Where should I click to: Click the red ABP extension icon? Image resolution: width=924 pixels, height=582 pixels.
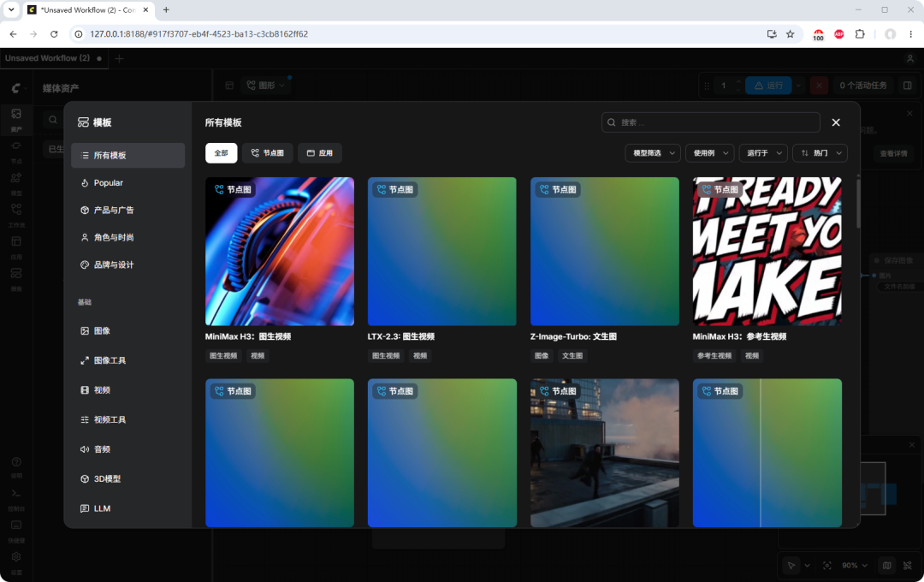tap(839, 34)
